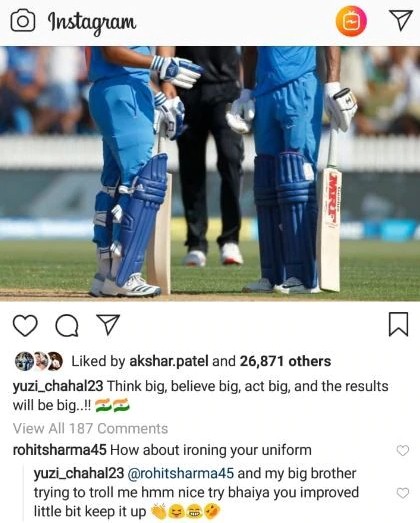
Task: Tap the cricket players photo
Action: pyautogui.click(x=210, y=173)
